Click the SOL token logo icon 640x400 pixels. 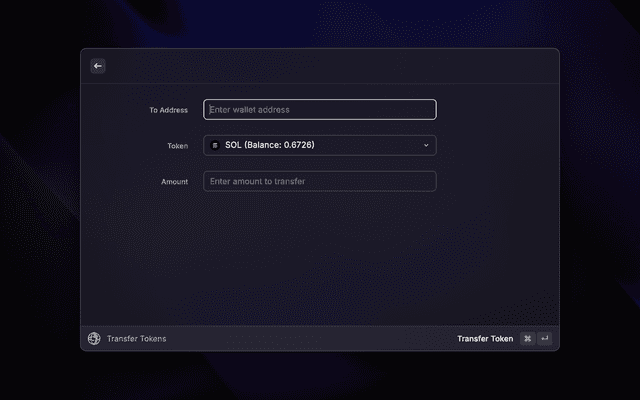coord(215,146)
